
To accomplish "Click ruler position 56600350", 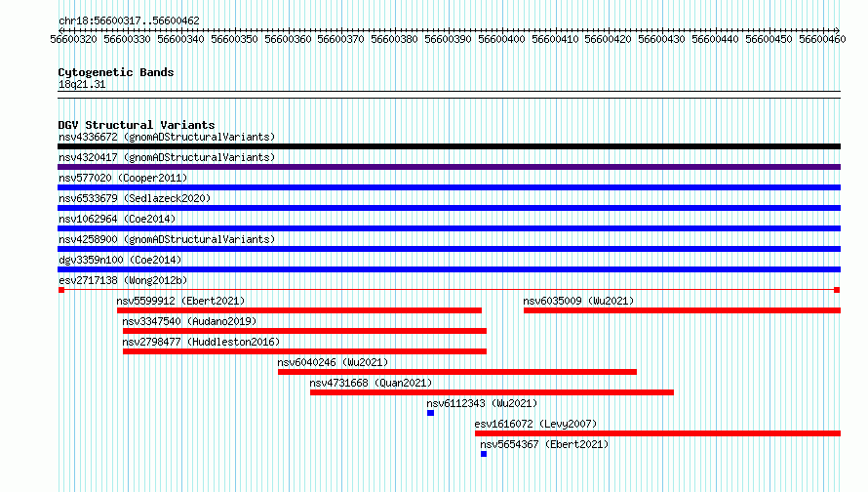I will point(234,39).
